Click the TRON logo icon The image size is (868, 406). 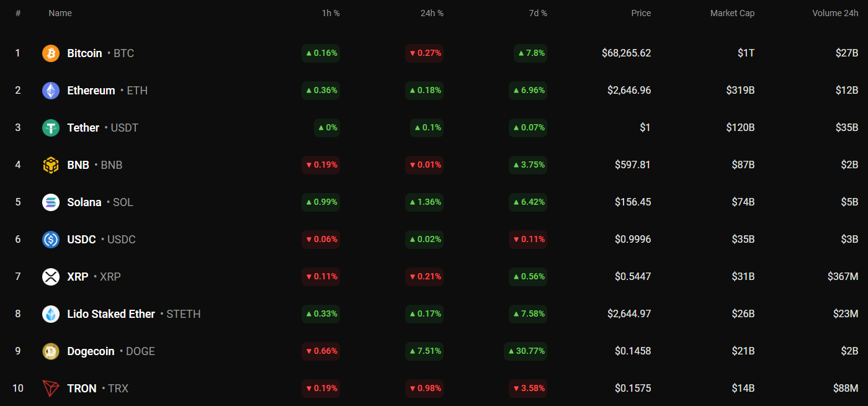click(x=51, y=389)
